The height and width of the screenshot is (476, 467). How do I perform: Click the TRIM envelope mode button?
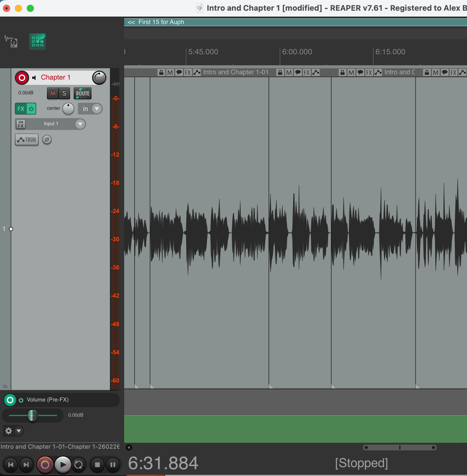click(27, 140)
